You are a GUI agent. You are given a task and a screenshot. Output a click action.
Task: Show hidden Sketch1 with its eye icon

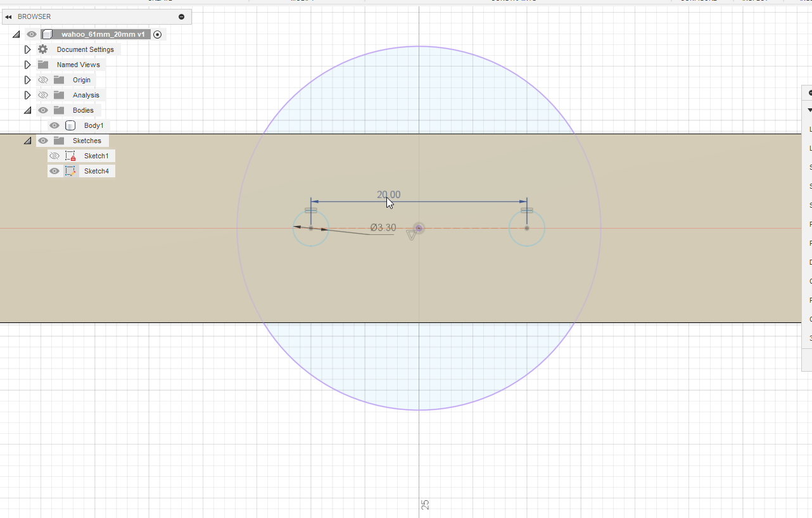pyautogui.click(x=54, y=156)
